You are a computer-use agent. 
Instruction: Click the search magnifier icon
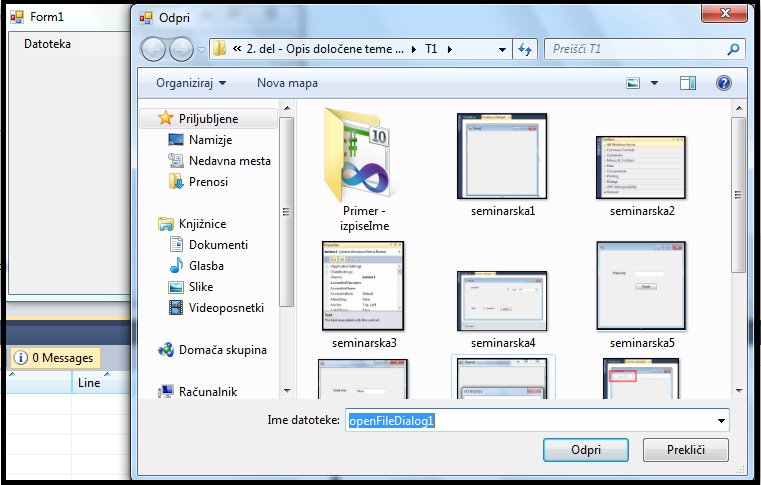(x=733, y=49)
